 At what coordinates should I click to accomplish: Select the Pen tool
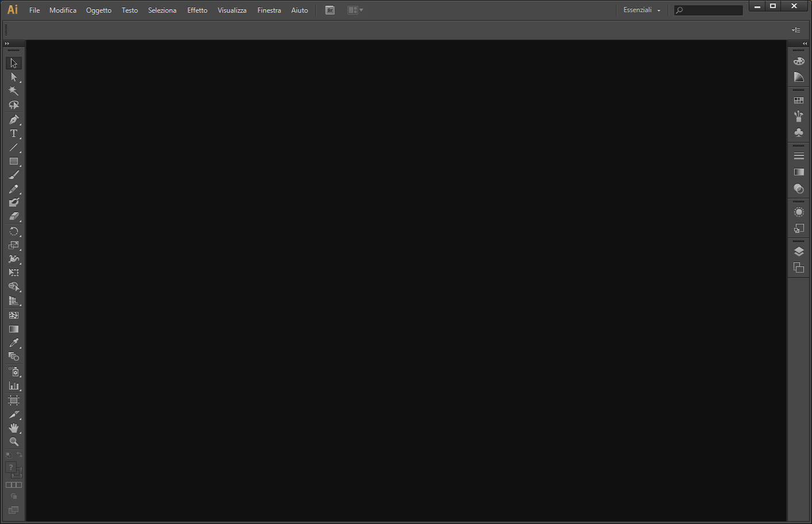(x=14, y=120)
